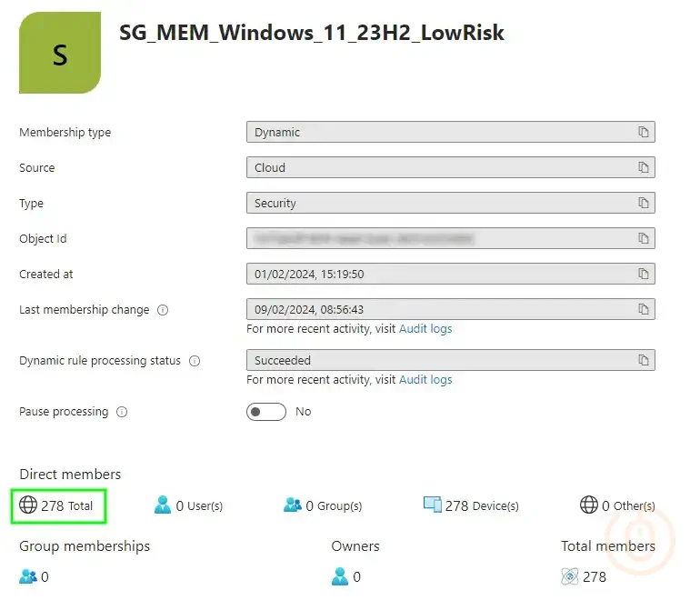Open Audit logs link under Last membership change

(425, 329)
